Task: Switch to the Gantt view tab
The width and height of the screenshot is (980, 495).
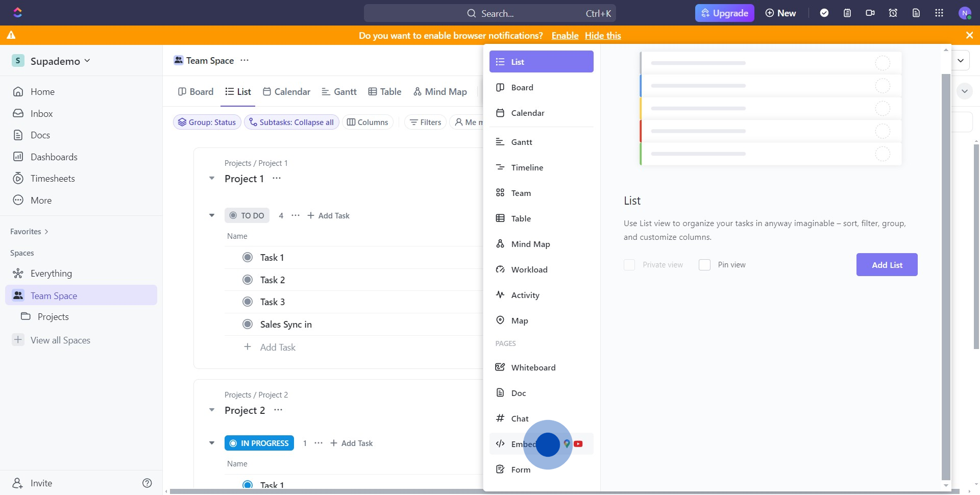Action: coord(339,92)
